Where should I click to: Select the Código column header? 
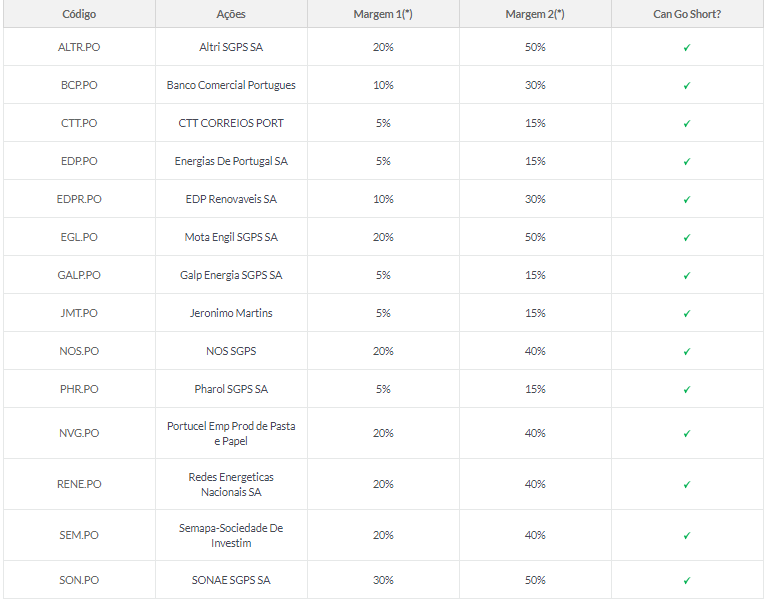point(79,14)
